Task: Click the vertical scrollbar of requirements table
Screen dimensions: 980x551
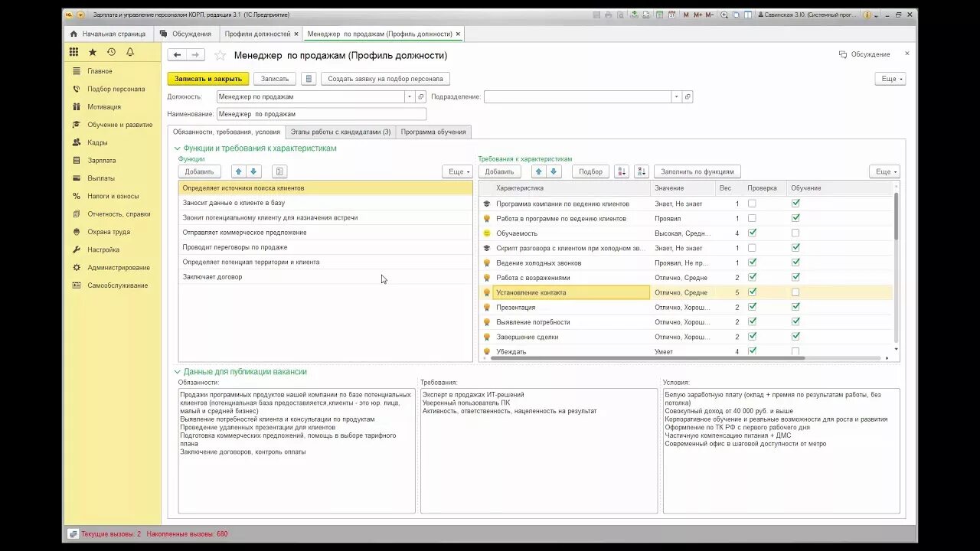Action: click(x=896, y=216)
